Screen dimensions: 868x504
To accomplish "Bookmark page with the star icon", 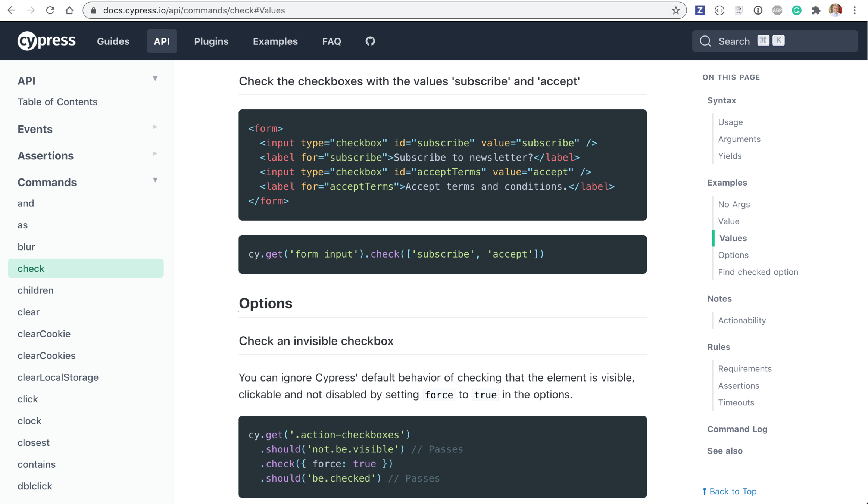I will [675, 10].
